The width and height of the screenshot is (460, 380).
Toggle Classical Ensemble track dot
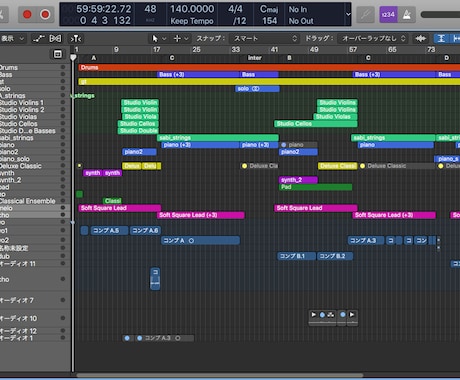click(x=63, y=201)
